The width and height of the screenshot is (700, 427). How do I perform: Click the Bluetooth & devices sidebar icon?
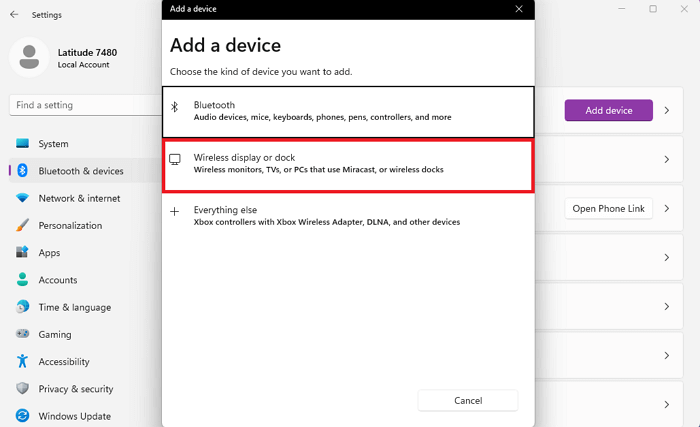(x=22, y=171)
